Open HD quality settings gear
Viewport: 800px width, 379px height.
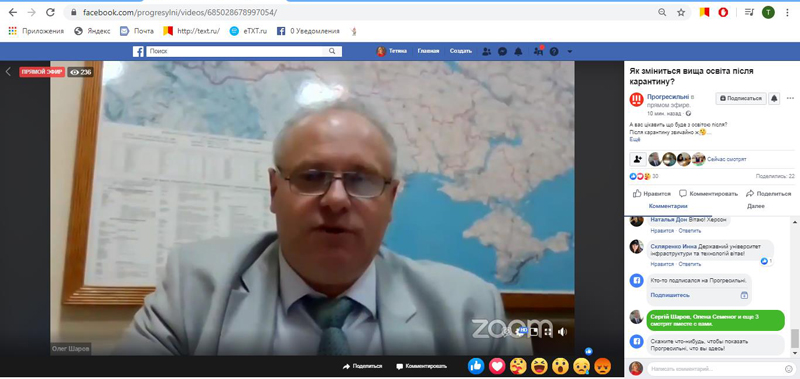[x=521, y=332]
